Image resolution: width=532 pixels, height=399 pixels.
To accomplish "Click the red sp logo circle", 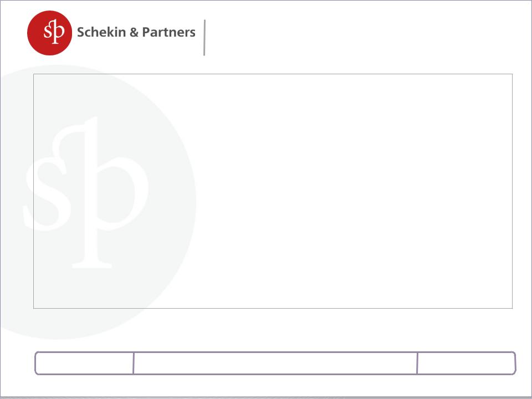I will pyautogui.click(x=49, y=33).
